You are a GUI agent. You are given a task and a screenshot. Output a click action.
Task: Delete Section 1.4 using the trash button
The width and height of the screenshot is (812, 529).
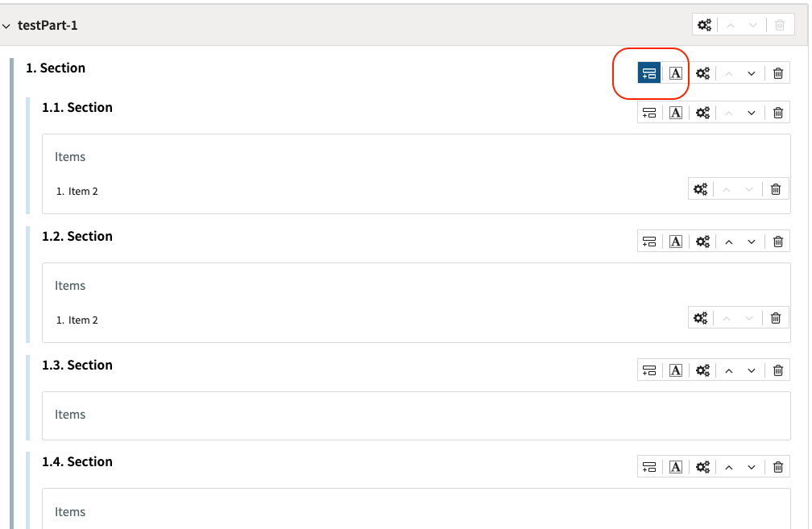tap(777, 466)
